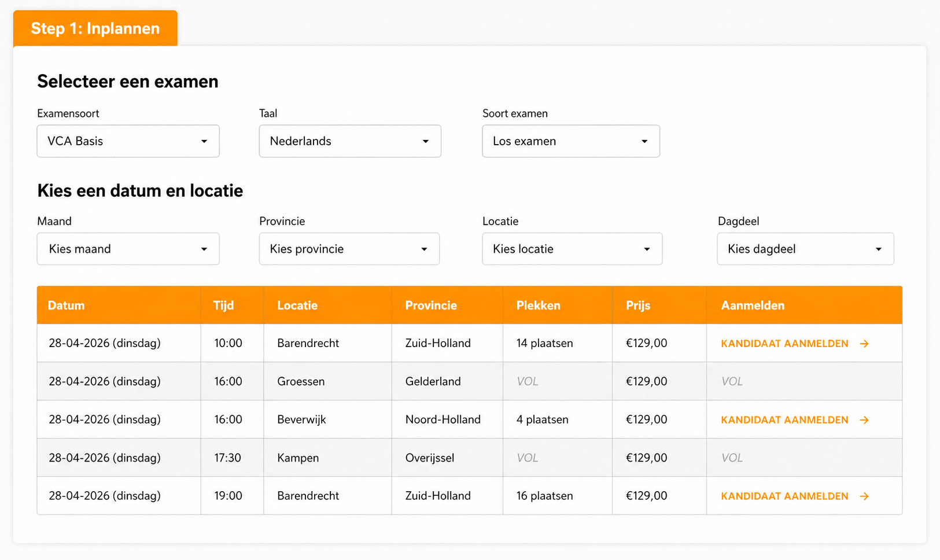Click the Plekken column header
Image resolution: width=940 pixels, height=560 pixels.
(x=538, y=305)
